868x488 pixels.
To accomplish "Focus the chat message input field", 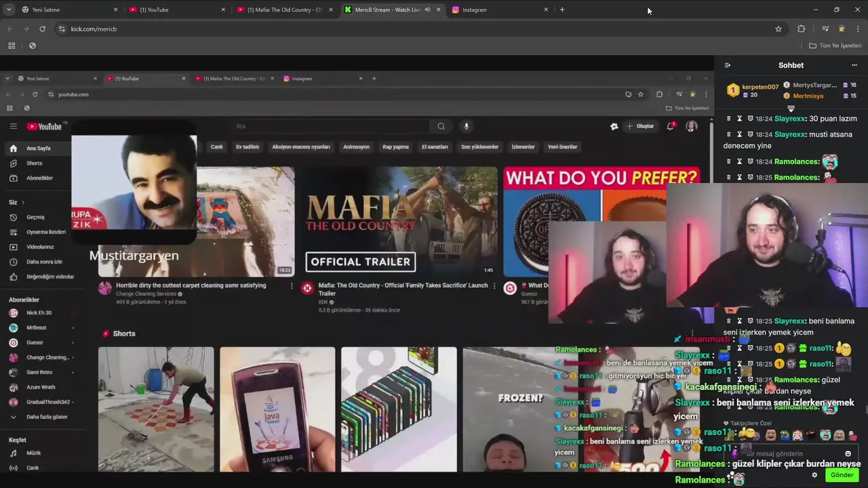I will [x=790, y=454].
